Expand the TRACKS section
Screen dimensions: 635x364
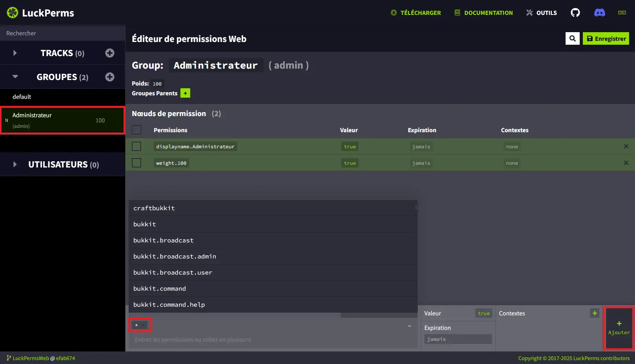tap(15, 53)
